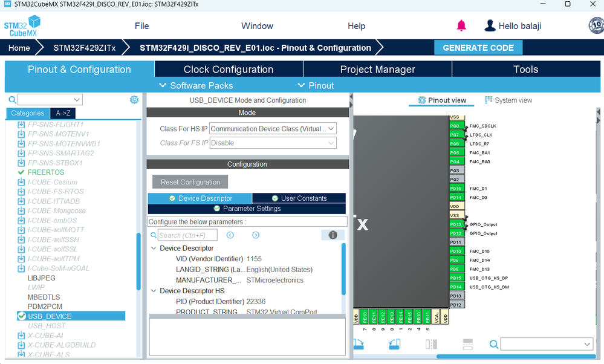The image size is (604, 364).
Task: Go to next parameter search result
Action: pyautogui.click(x=256, y=235)
